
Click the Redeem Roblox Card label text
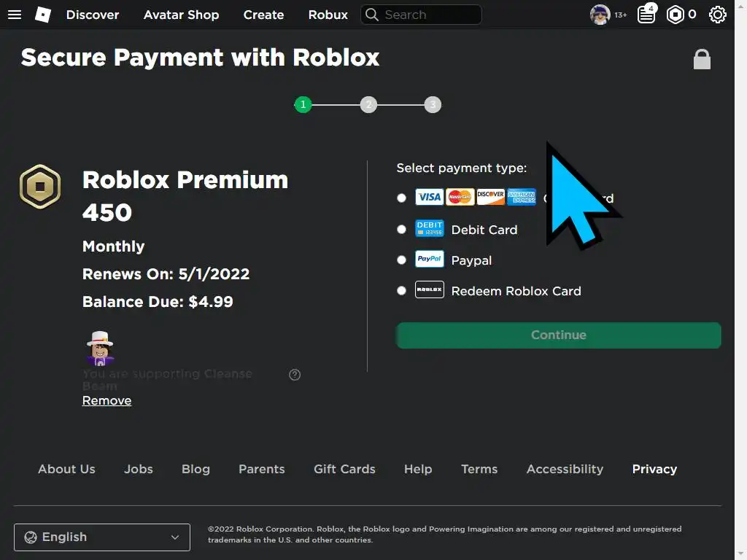pyautogui.click(x=516, y=291)
